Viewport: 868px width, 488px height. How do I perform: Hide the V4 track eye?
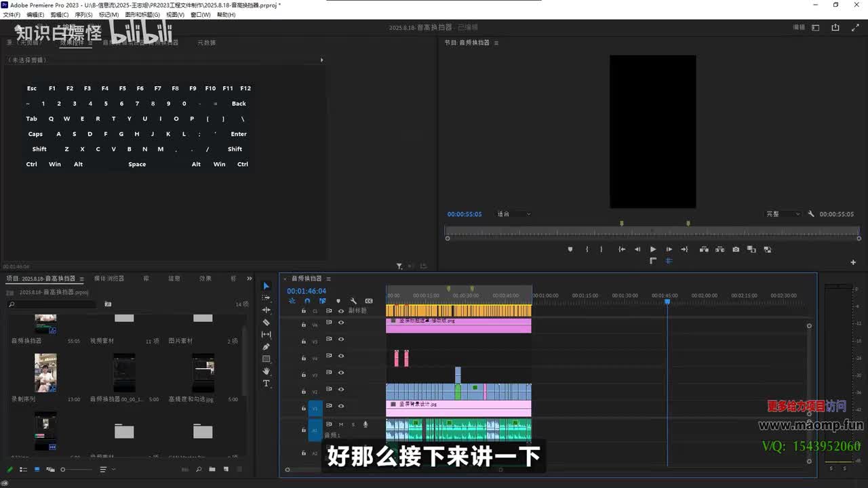tap(341, 356)
